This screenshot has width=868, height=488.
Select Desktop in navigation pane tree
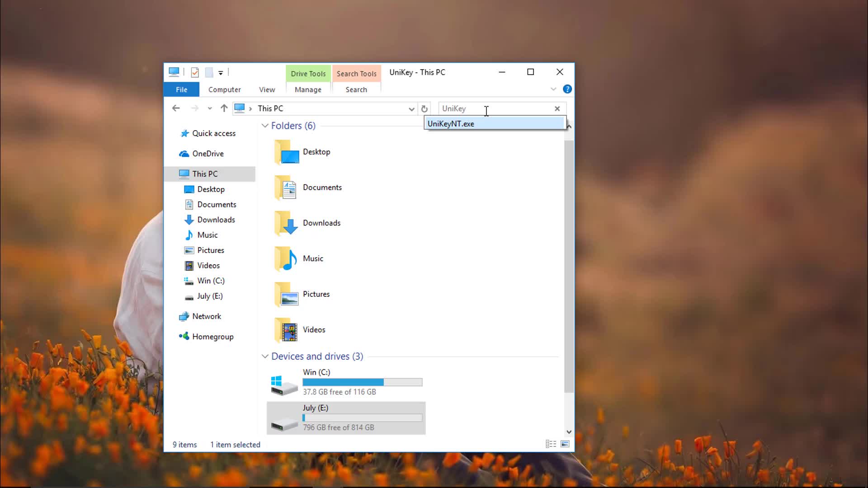[x=211, y=189]
